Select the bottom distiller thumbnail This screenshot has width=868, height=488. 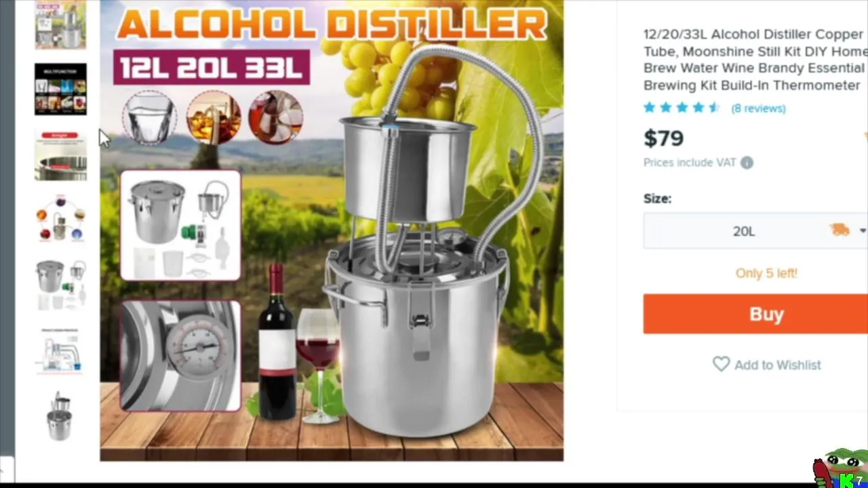click(60, 416)
